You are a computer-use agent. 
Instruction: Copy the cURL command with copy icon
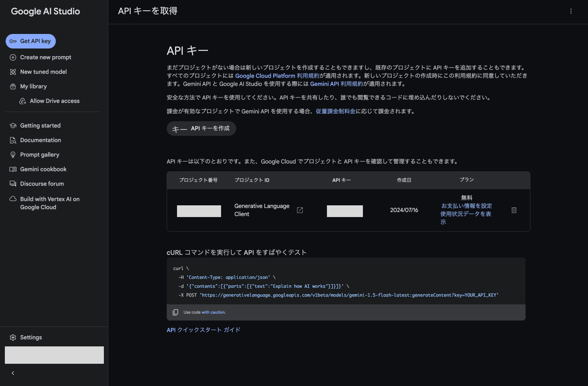tap(175, 312)
